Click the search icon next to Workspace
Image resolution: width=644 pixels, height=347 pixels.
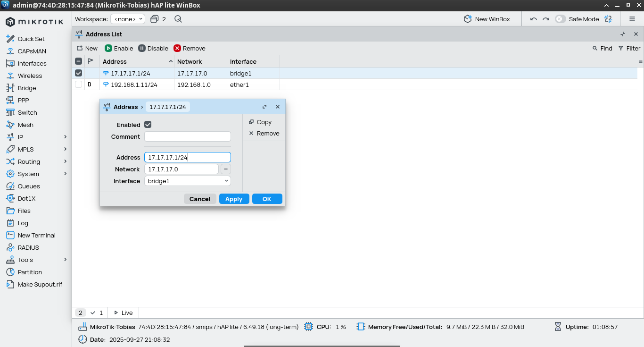click(178, 19)
